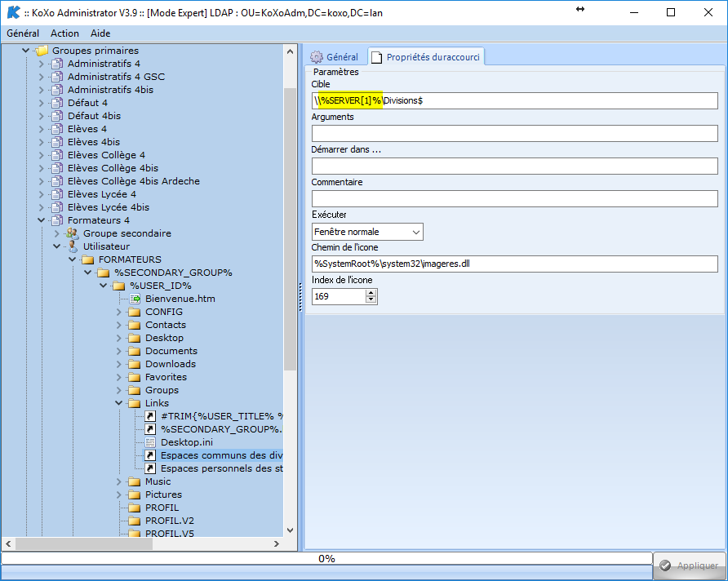Image resolution: width=728 pixels, height=581 pixels.
Task: Open the Général menu
Action: click(23, 33)
